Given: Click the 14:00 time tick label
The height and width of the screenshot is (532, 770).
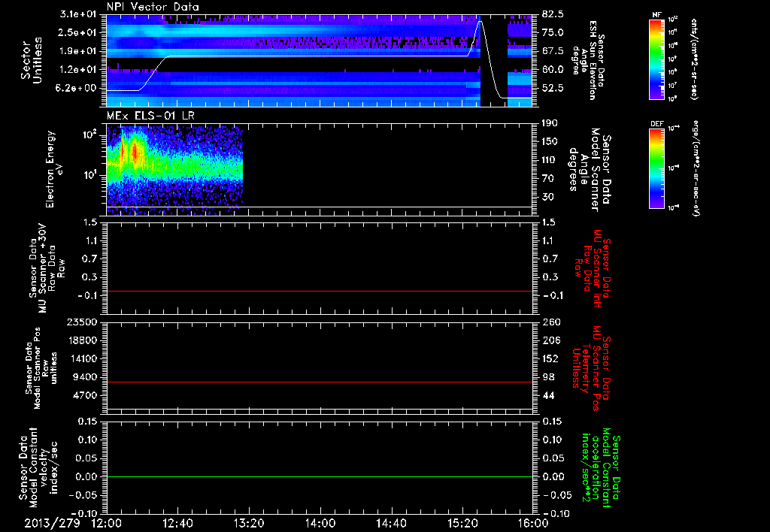Looking at the screenshot, I should 320,523.
